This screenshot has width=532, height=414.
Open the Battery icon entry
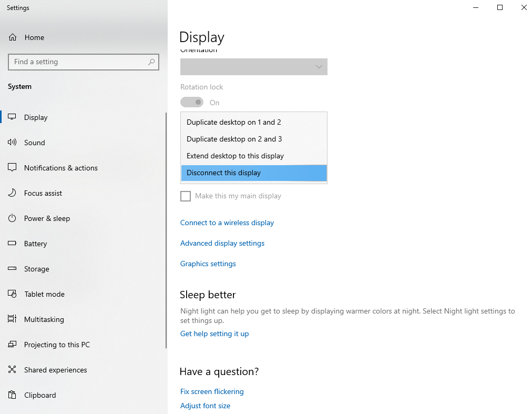12,244
